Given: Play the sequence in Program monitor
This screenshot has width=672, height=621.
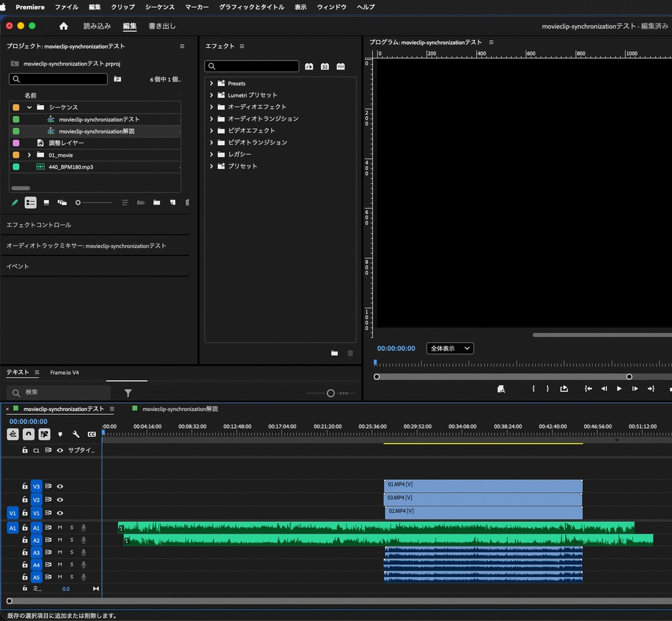Looking at the screenshot, I should click(x=619, y=389).
